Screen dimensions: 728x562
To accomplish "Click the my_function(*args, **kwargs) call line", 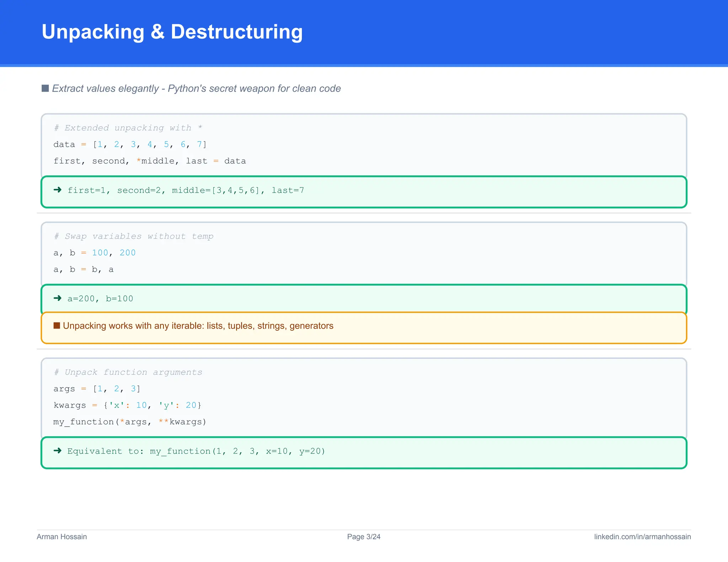I will point(130,422).
